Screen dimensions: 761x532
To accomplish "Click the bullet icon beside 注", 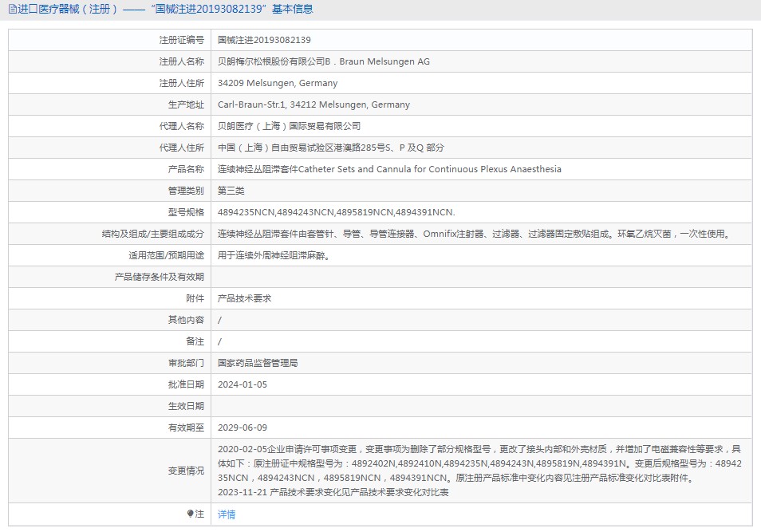I will pyautogui.click(x=190, y=514).
